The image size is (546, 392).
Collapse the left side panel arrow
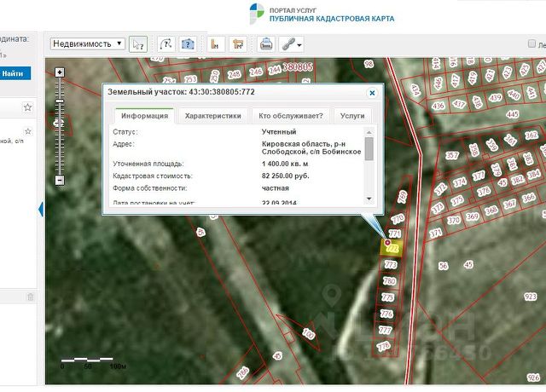coord(42,209)
